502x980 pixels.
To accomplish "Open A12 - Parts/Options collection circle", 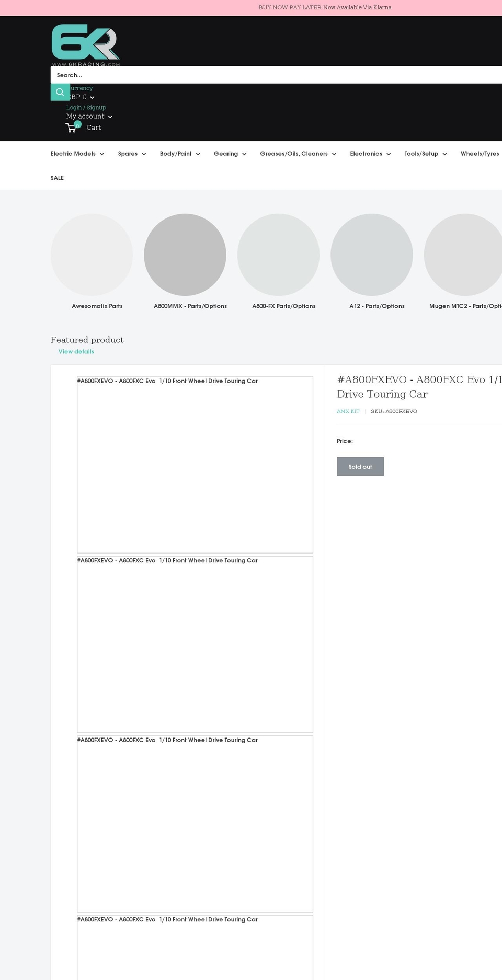I will pyautogui.click(x=372, y=255).
